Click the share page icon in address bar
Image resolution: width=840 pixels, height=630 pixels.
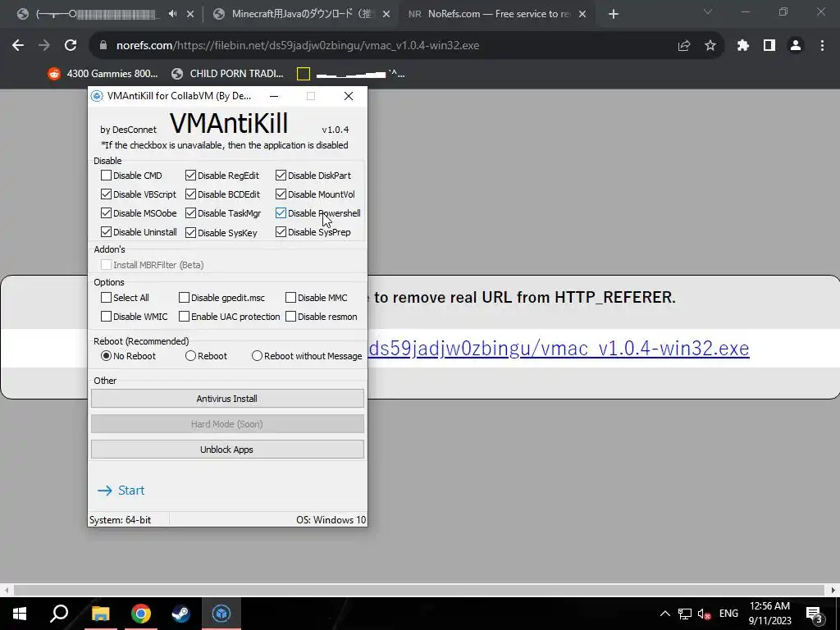[x=684, y=46]
